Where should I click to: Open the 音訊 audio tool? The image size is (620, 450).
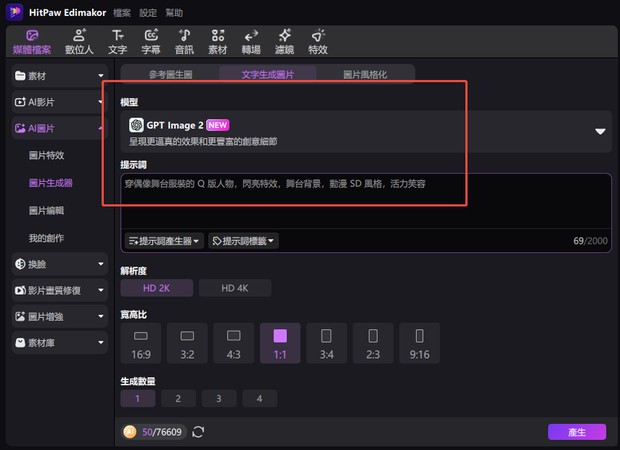pyautogui.click(x=185, y=42)
